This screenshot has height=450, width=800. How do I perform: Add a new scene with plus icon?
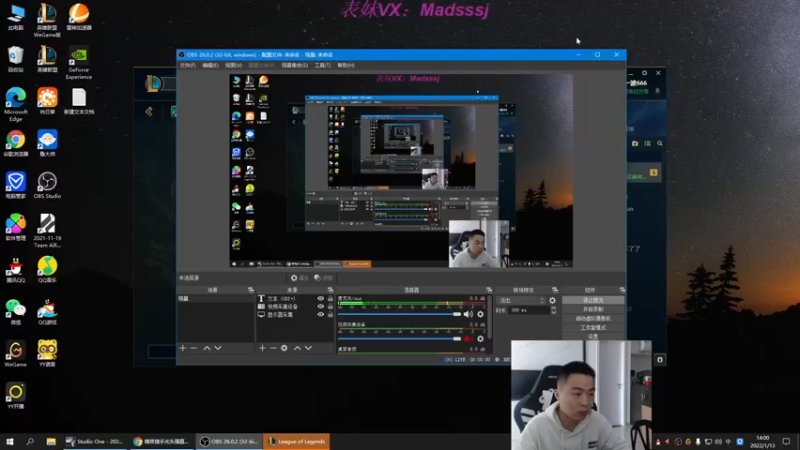point(183,348)
